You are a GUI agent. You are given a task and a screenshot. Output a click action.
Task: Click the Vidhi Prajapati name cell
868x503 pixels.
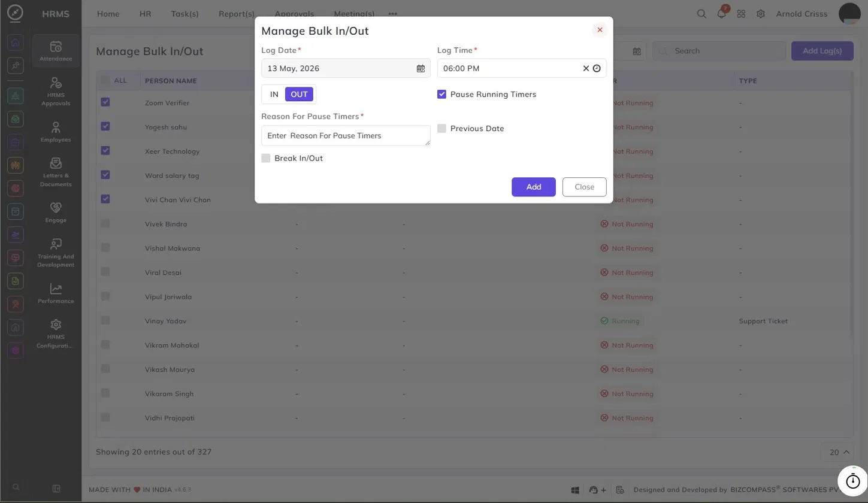pyautogui.click(x=170, y=418)
